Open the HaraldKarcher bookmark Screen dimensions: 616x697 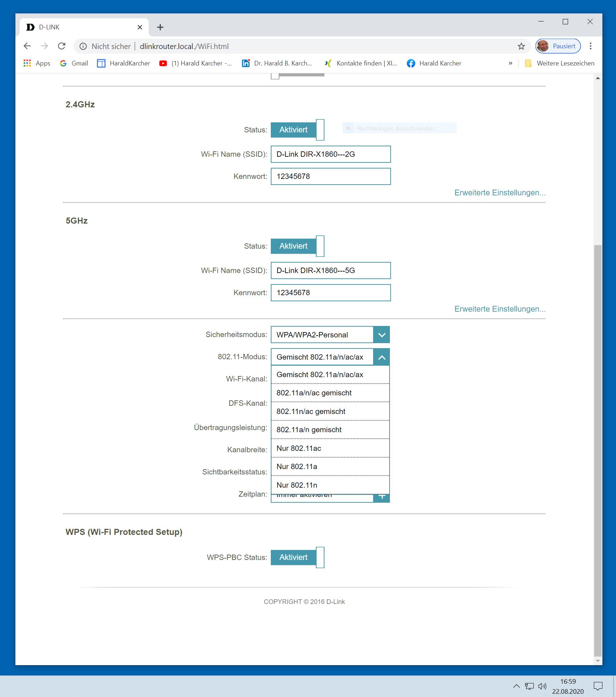pos(123,63)
